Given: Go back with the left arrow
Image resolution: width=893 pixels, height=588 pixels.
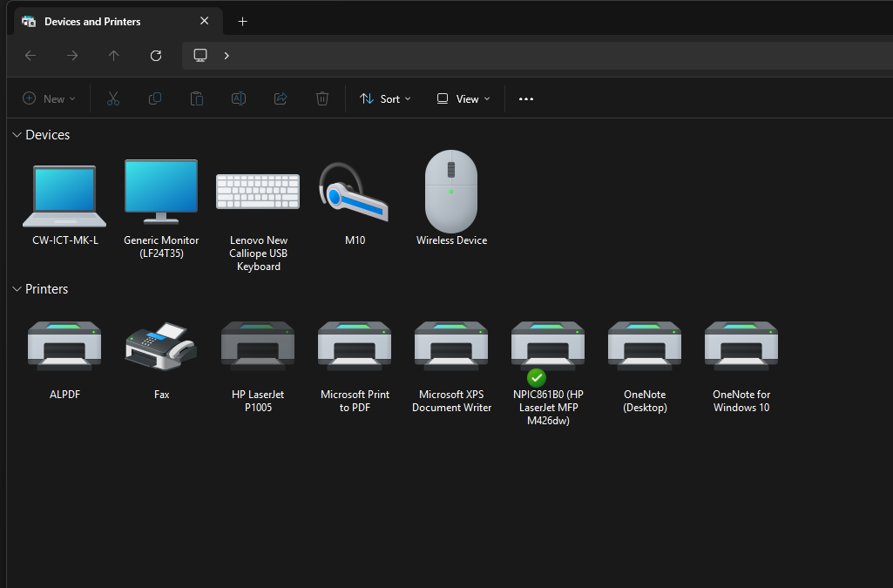Looking at the screenshot, I should [30, 55].
